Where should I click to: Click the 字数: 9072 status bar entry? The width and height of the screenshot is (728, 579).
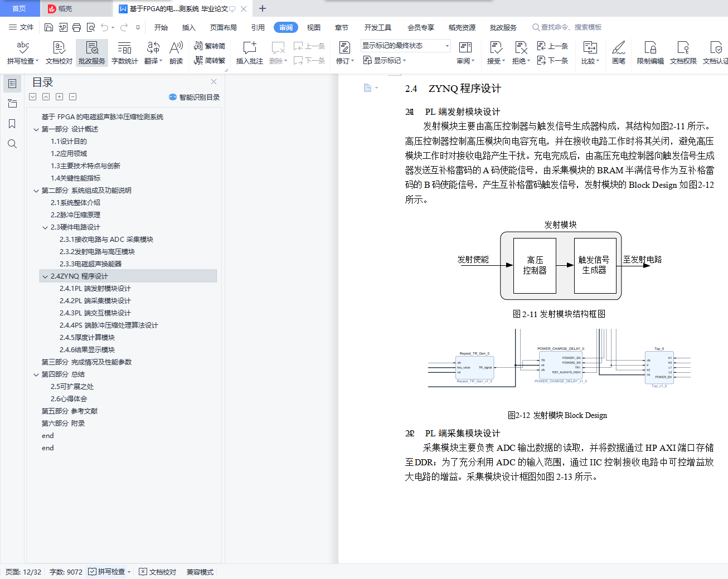point(66,572)
